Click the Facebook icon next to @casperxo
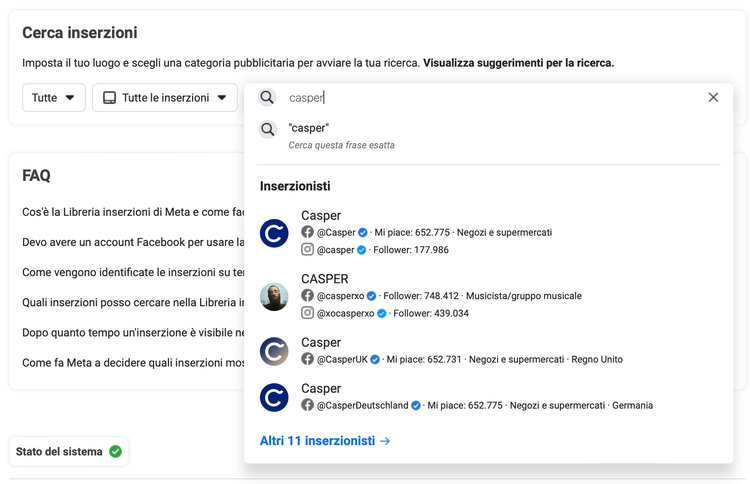This screenshot has height=484, width=750. tap(308, 296)
